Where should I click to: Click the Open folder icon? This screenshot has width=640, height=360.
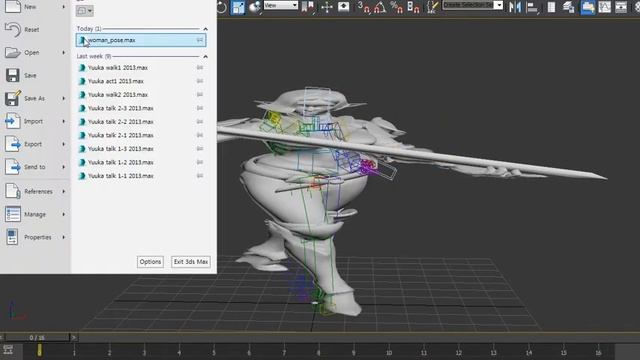point(13,52)
